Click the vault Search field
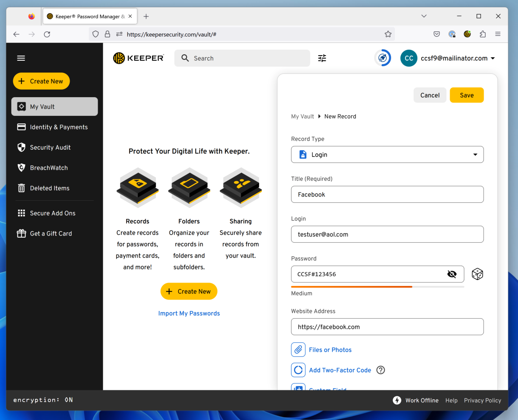Image resolution: width=518 pixels, height=420 pixels. [242, 58]
